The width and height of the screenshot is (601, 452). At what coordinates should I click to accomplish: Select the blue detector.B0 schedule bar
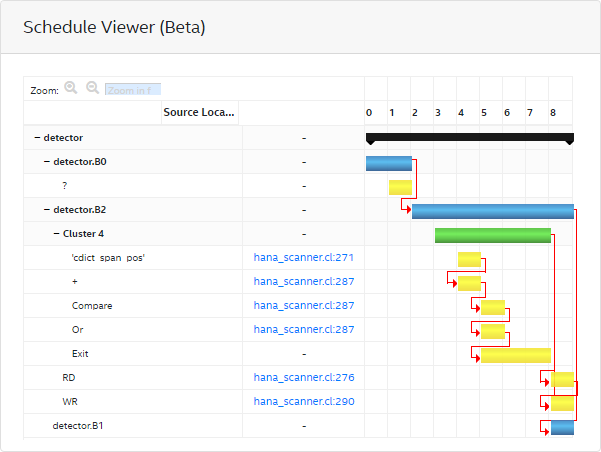tap(388, 163)
